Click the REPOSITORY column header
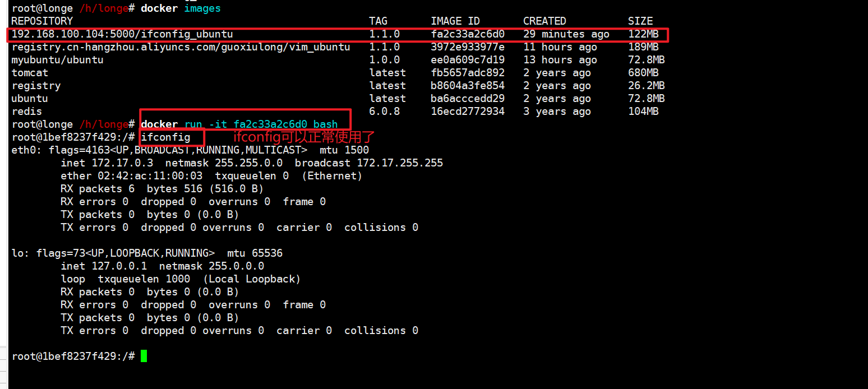This screenshot has height=389, width=868. [x=42, y=21]
